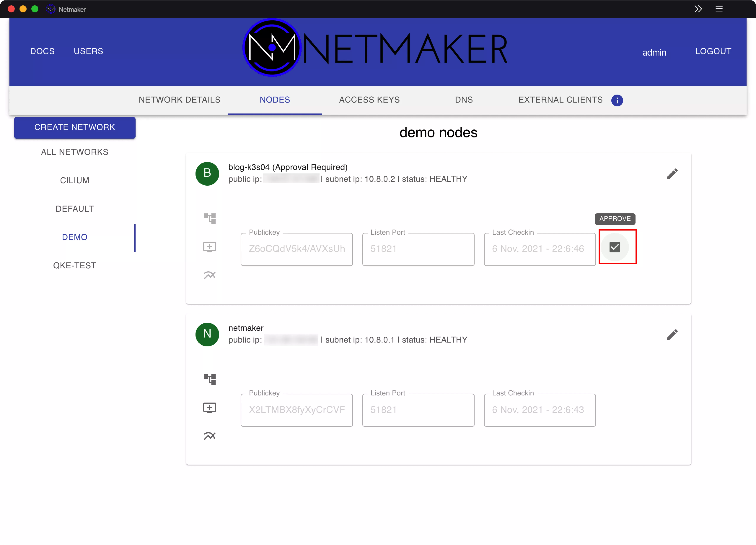Select the DEMO network
The height and width of the screenshot is (545, 756).
coord(75,237)
